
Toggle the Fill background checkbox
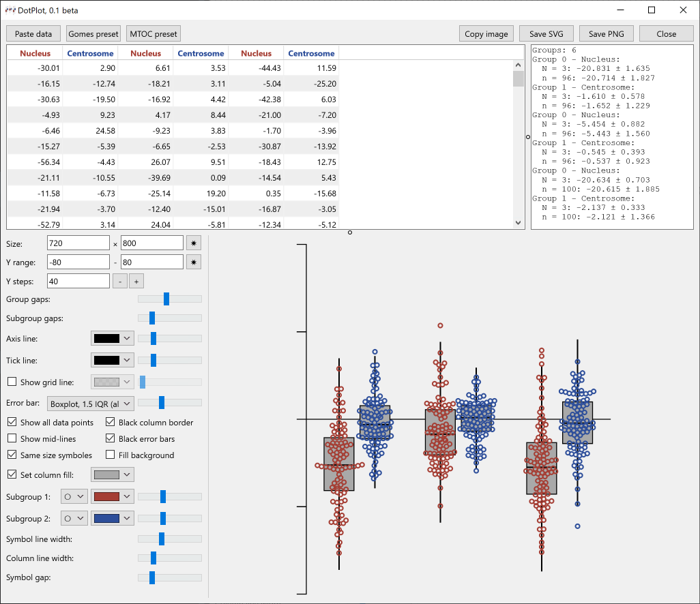tap(111, 455)
